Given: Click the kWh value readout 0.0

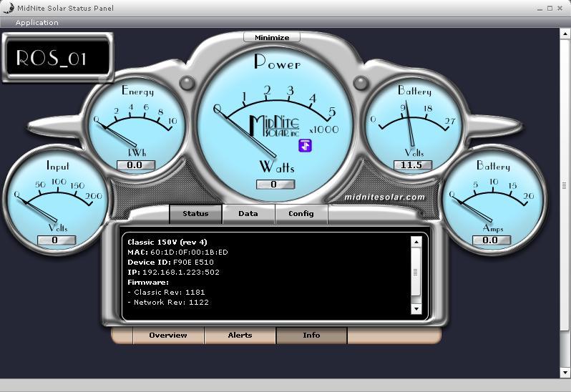Looking at the screenshot, I should coord(136,165).
